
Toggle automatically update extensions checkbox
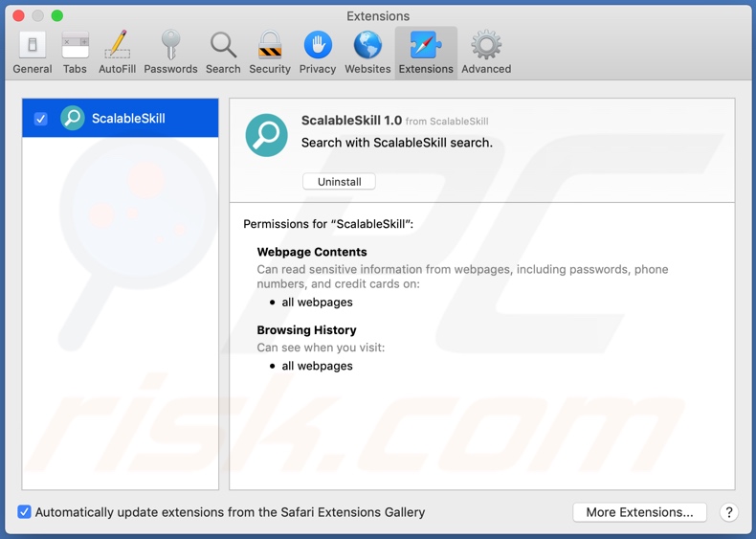(24, 511)
